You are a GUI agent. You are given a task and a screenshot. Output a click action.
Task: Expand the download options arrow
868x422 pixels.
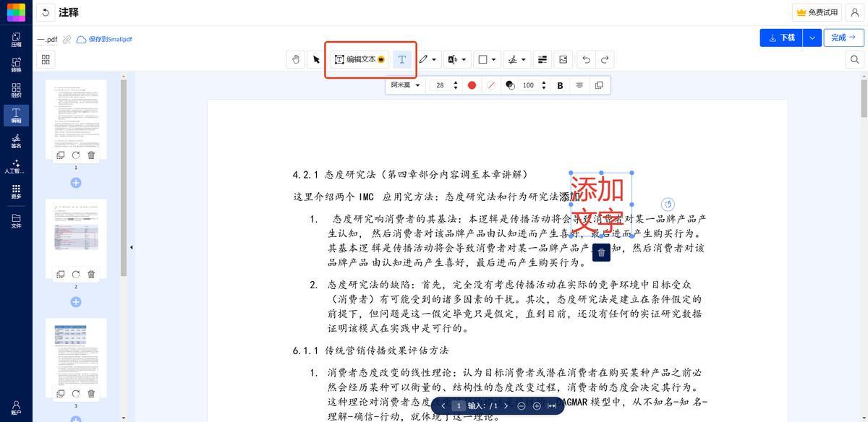coord(813,38)
